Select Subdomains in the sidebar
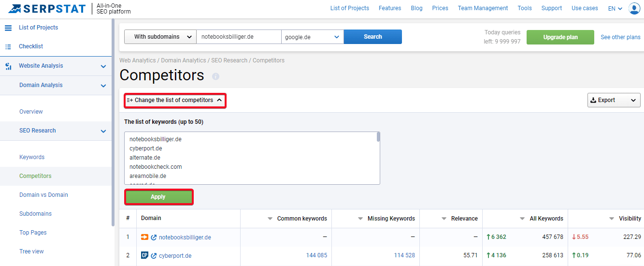 tap(35, 214)
